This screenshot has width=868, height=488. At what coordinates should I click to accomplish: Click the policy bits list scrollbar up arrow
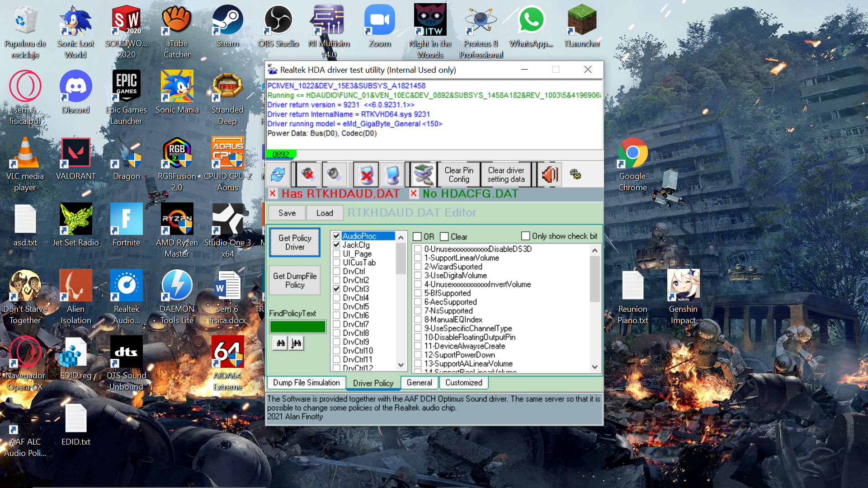coord(594,250)
